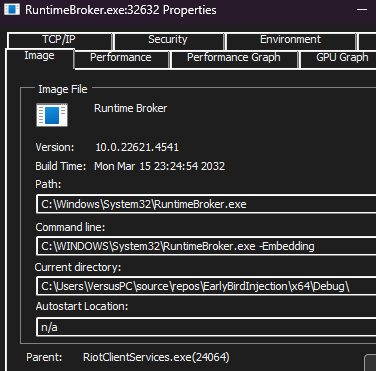Click parent process RiotClientServices.exe(24064)

coord(156,357)
